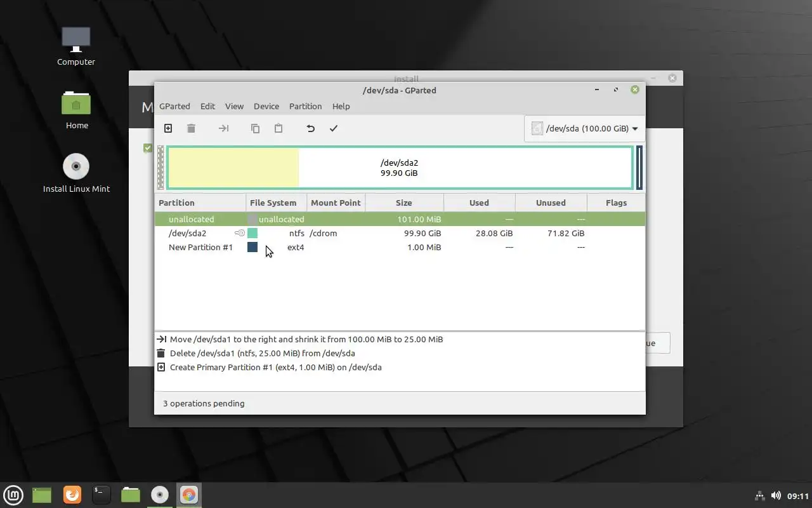812x508 pixels.
Task: Click the Delete partition trash icon
Action: point(191,128)
